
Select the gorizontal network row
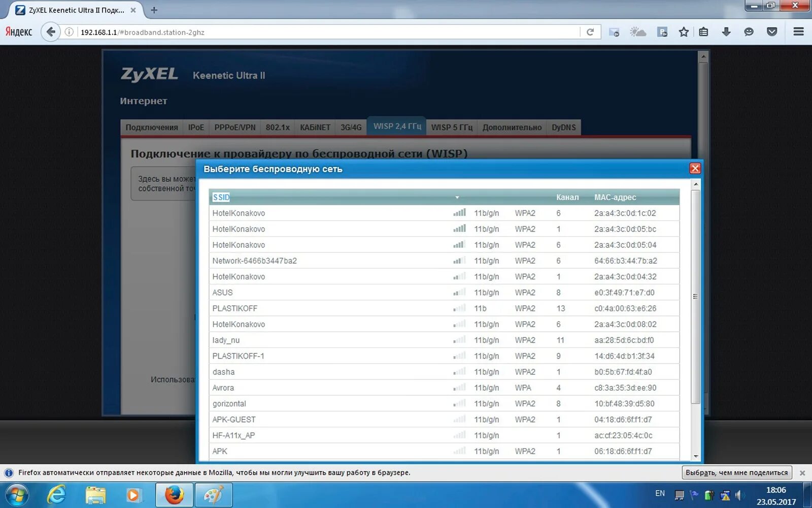coord(444,404)
